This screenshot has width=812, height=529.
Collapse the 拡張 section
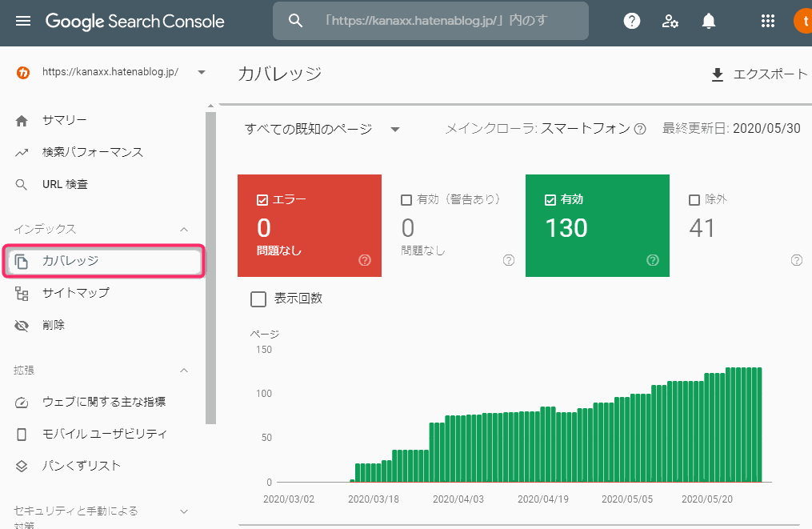pos(184,371)
